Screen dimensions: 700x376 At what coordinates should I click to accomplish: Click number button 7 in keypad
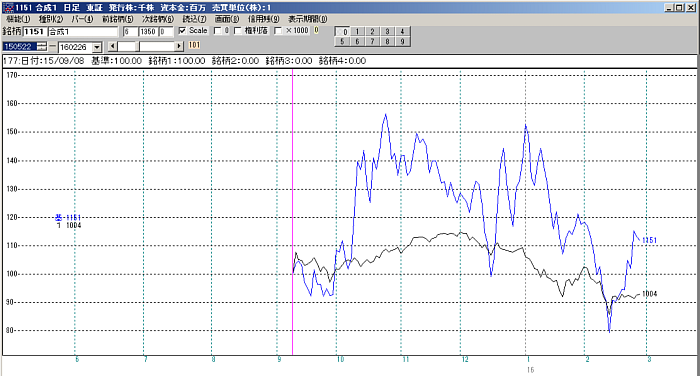[372, 42]
